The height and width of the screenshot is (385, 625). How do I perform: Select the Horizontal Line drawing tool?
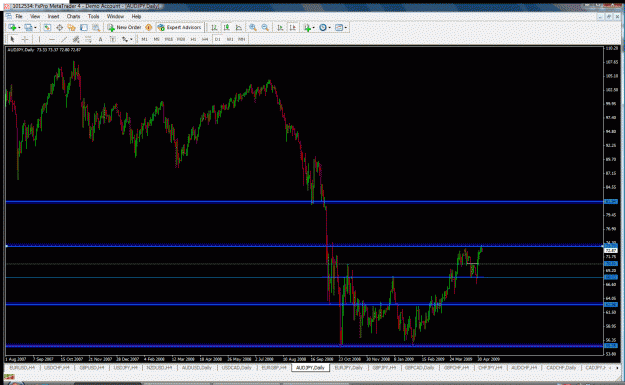click(x=51, y=39)
